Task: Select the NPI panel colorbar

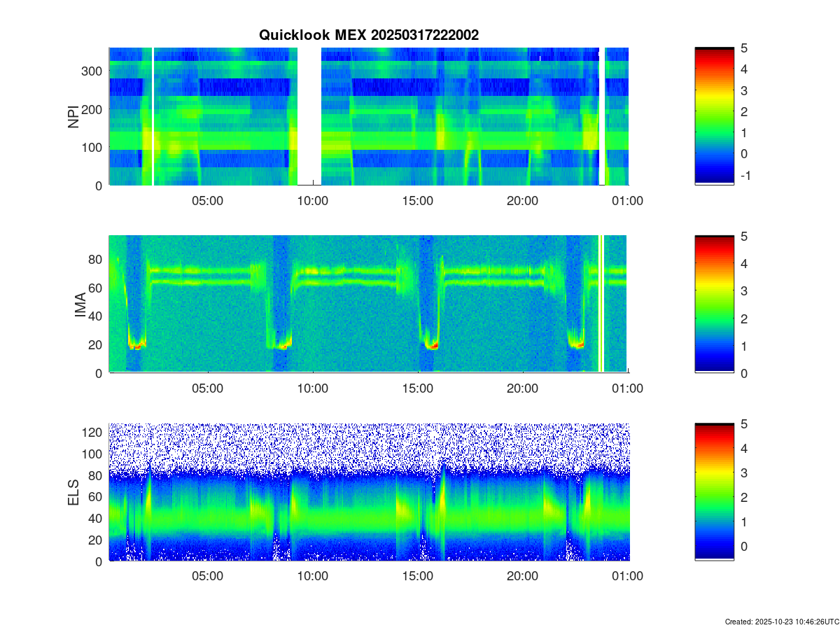Action: click(714, 115)
